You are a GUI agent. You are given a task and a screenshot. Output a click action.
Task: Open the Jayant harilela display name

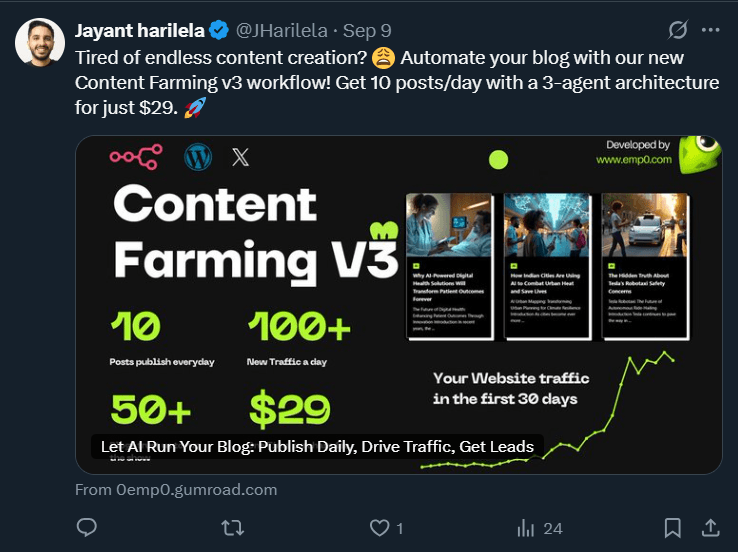[x=140, y=30]
